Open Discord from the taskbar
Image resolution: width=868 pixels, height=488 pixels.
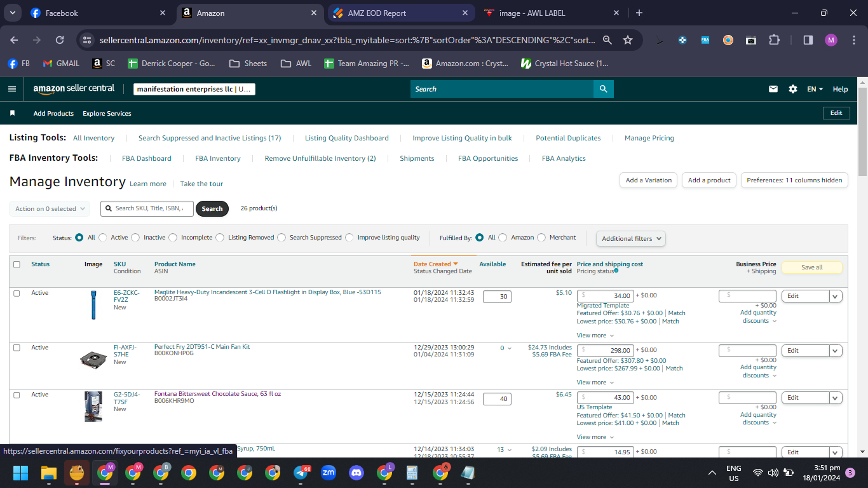(356, 473)
